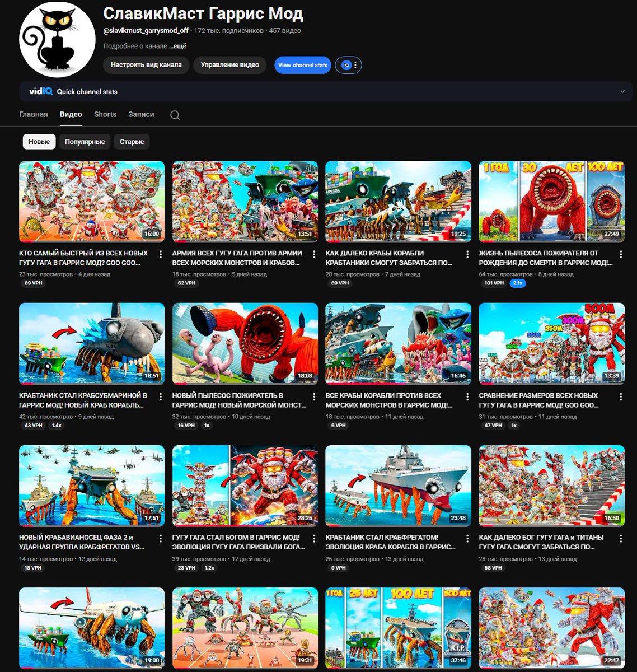Viewport: 637px width, 672px height.
Task: Click the 89 VPH badge
Action: point(33,283)
